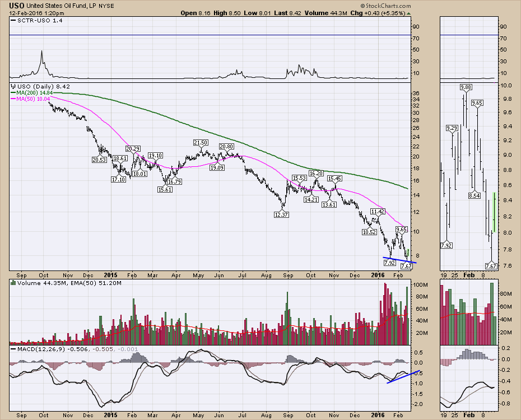
Task: Click the 7.67 label in zoom panel
Action: tap(491, 266)
